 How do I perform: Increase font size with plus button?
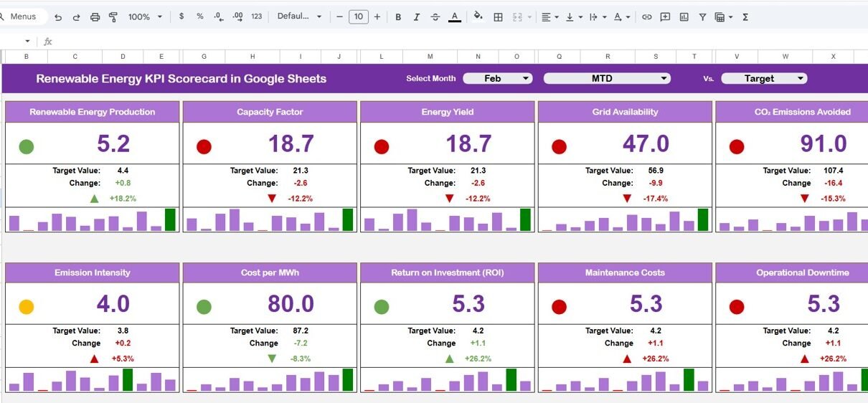[x=377, y=16]
